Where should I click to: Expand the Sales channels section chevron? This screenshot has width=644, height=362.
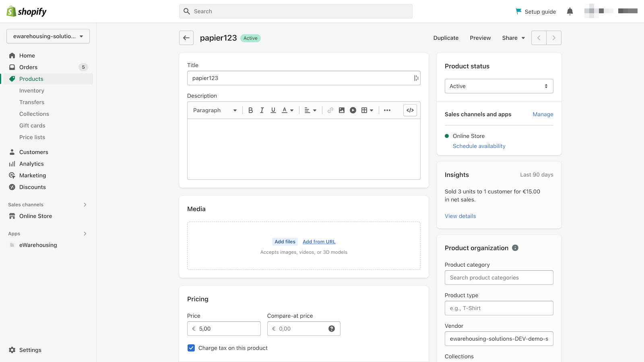point(85,205)
